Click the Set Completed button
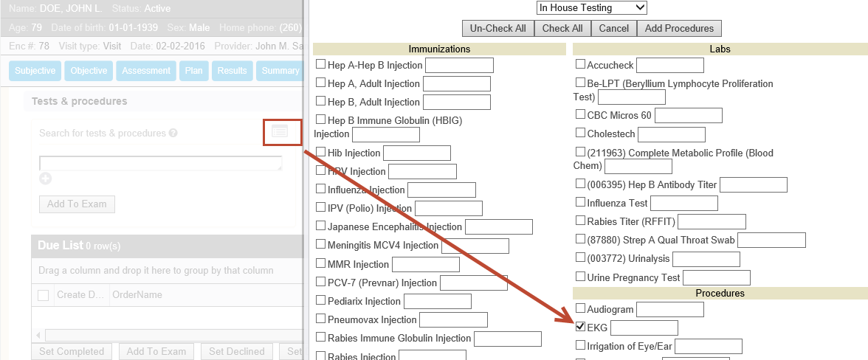Image resolution: width=868 pixels, height=360 pixels. (x=71, y=352)
